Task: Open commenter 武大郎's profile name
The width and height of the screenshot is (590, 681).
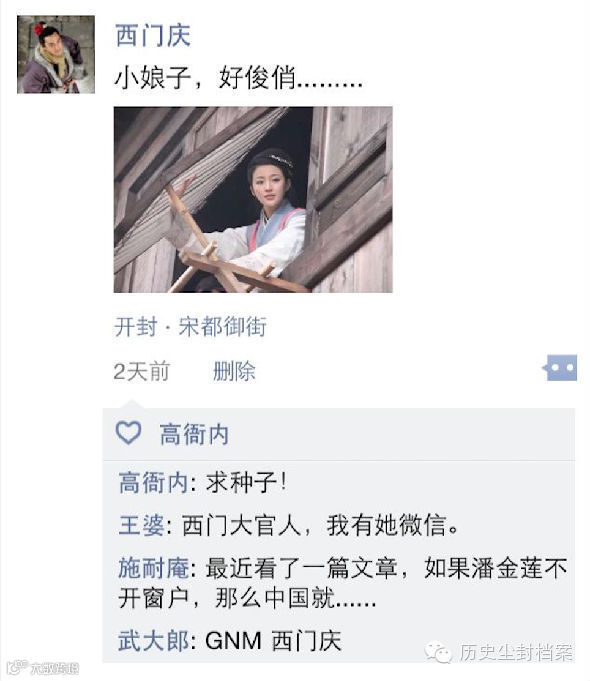Action: (153, 641)
